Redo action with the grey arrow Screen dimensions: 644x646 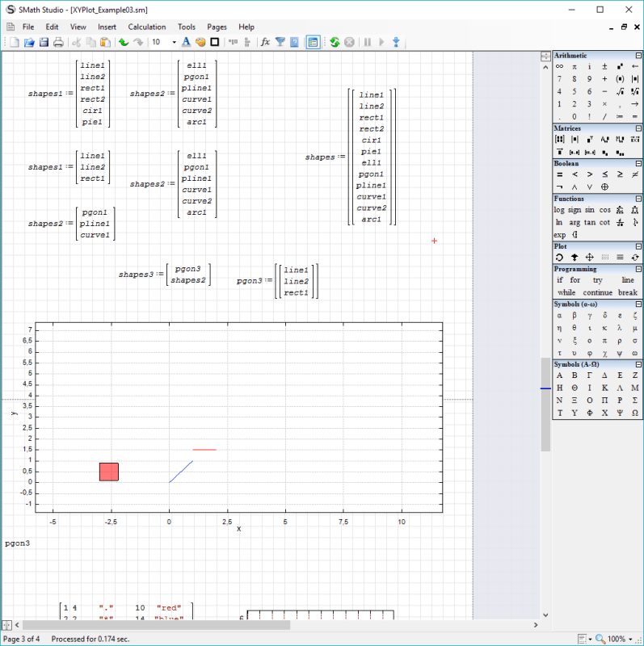coord(138,42)
